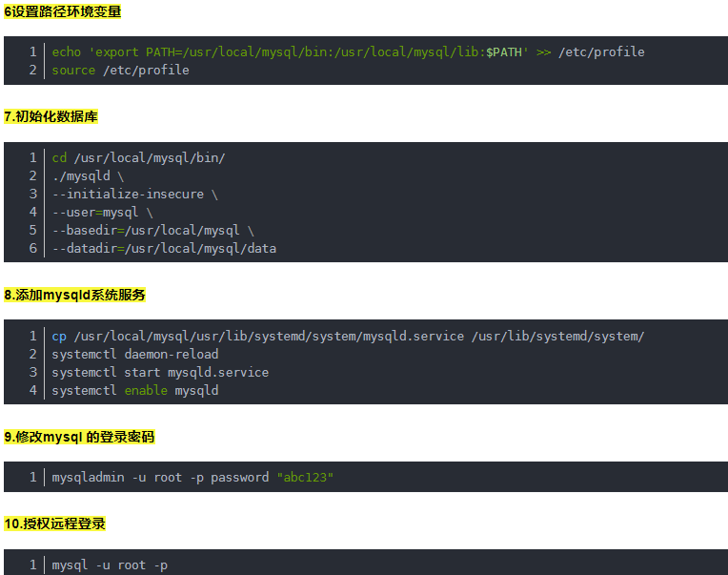Click the '$PATH' variable in the echo command
Screen dimensions: 728x575
[504, 52]
